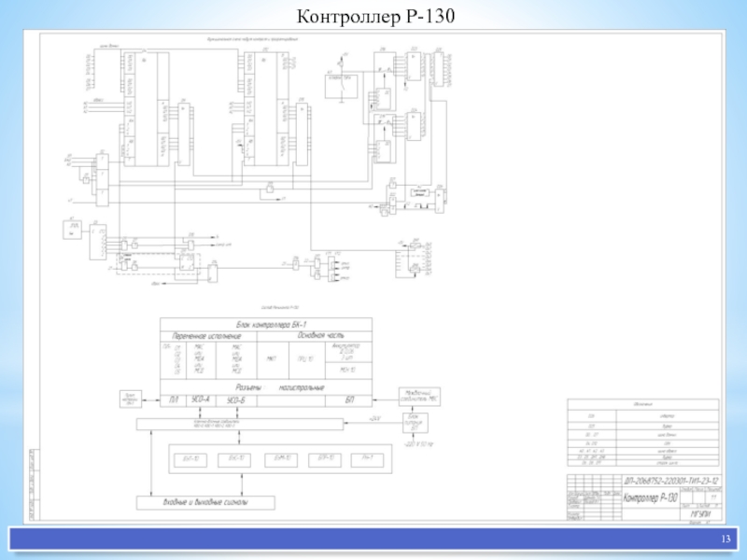Click the "Блок питания БП" box
Screen dimensions: 747x560
coord(415,423)
